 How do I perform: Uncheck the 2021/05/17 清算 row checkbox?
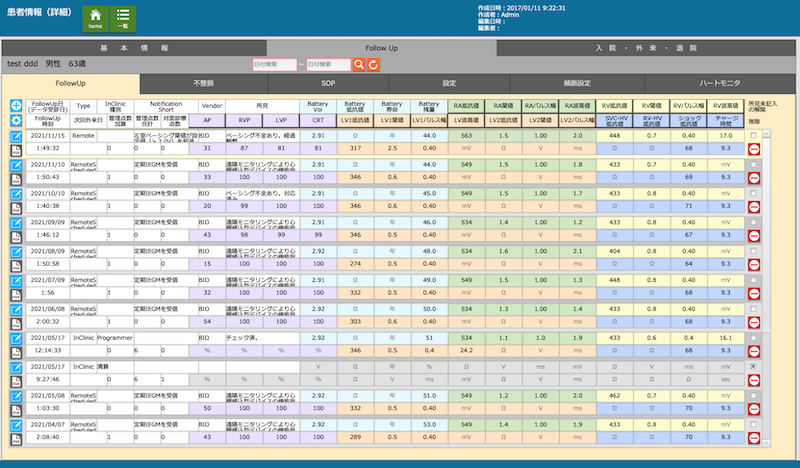point(753,367)
